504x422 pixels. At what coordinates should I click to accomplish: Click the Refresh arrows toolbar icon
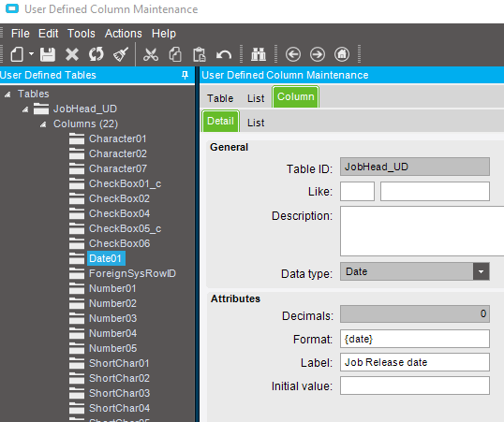[x=96, y=54]
